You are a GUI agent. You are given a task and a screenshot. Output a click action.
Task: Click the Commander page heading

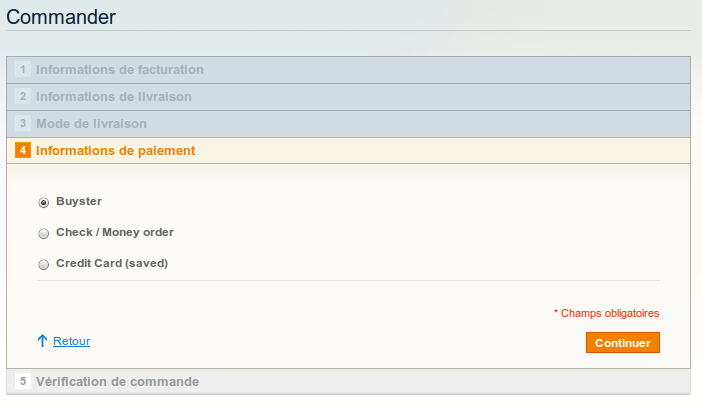coord(61,17)
